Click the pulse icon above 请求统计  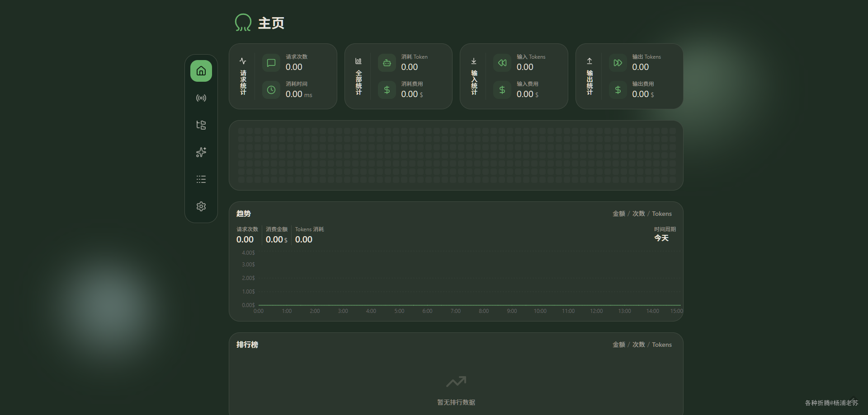[x=243, y=61]
